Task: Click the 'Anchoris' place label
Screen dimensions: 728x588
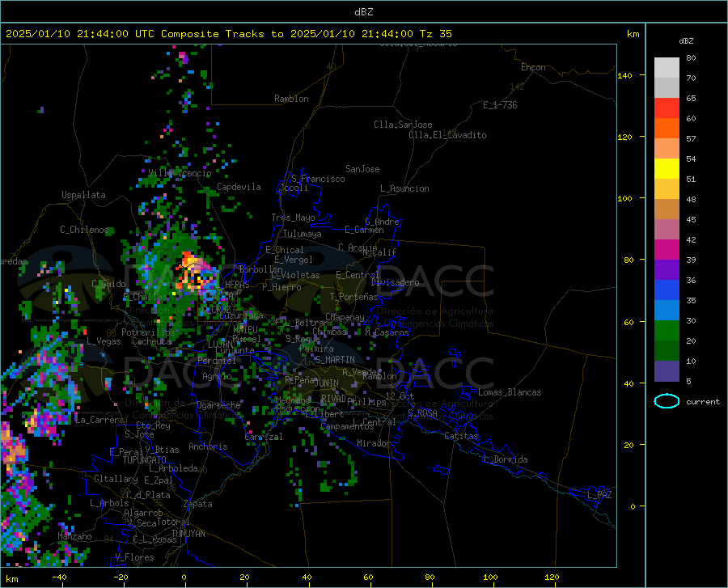Action: tap(208, 446)
